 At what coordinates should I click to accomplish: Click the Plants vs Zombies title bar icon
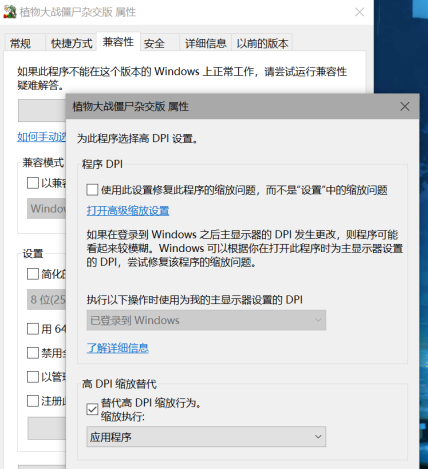coord(10,12)
